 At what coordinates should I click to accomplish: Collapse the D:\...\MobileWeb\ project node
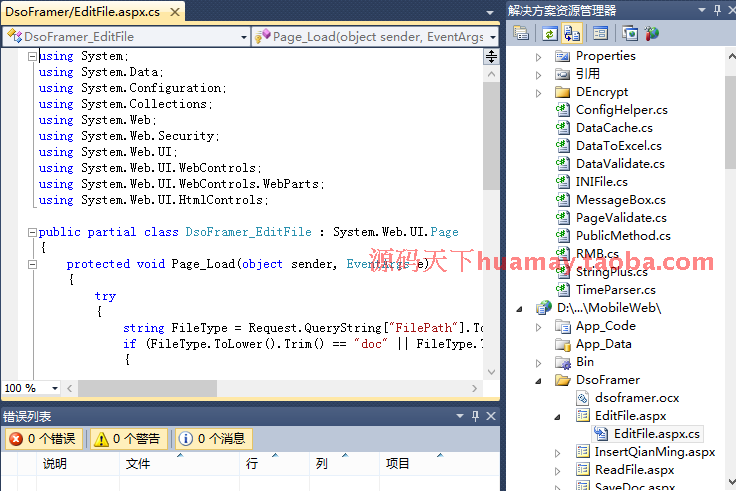tap(520, 309)
